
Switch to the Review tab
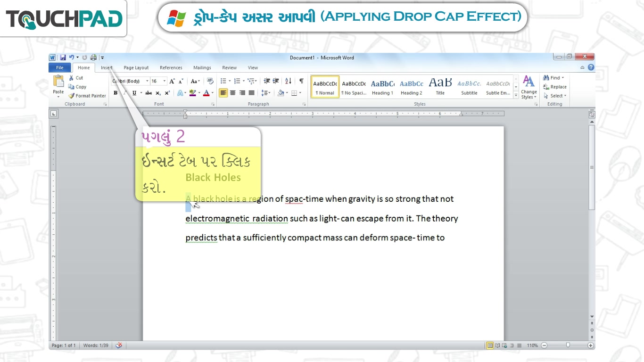pos(229,67)
